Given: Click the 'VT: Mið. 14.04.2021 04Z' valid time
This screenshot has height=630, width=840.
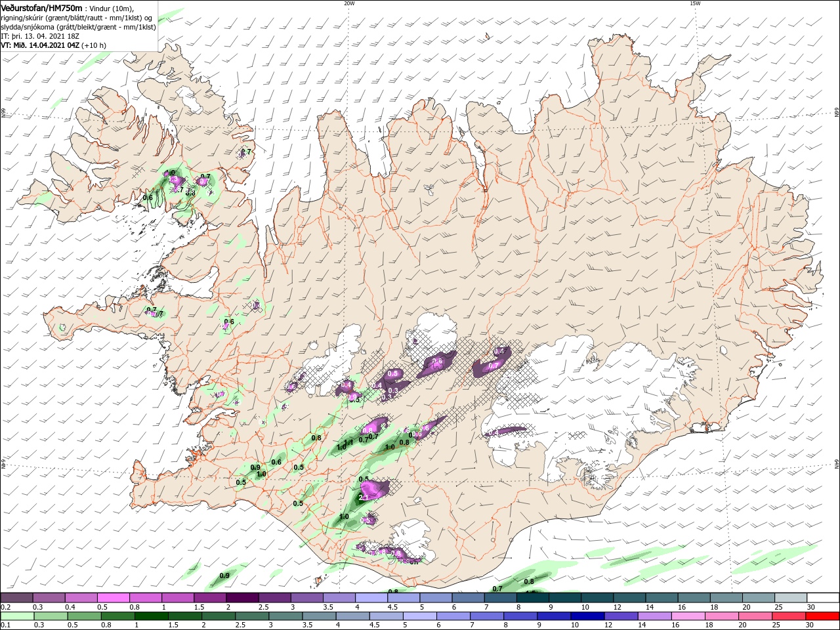Looking at the screenshot, I should click(41, 45).
